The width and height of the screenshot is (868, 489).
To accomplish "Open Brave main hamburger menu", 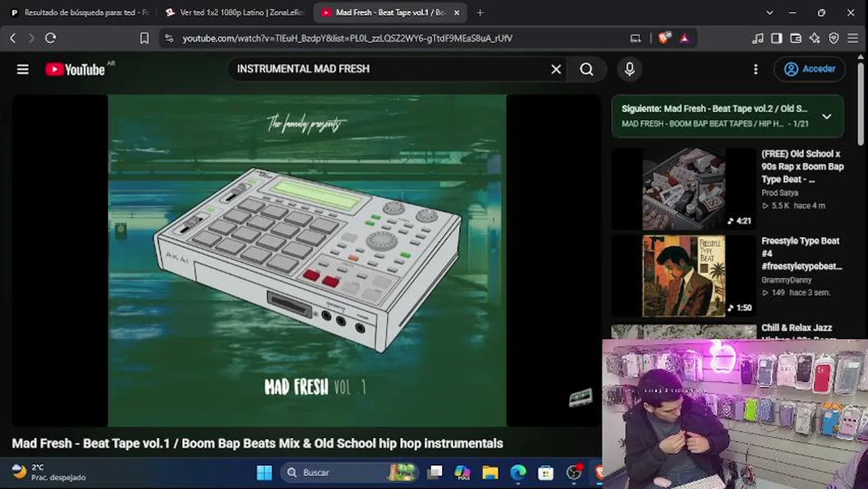I will [x=853, y=38].
